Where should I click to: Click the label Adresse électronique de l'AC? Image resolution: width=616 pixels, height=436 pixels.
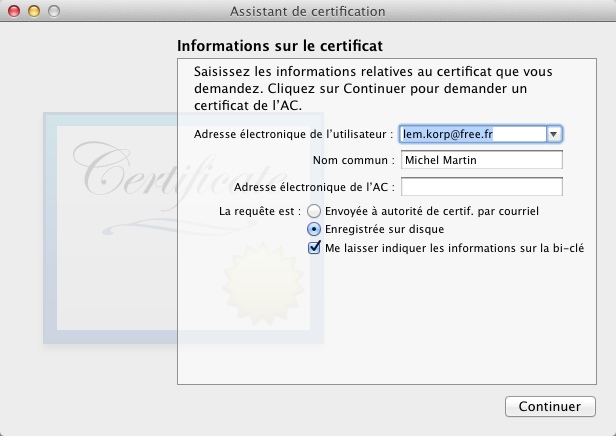click(314, 187)
